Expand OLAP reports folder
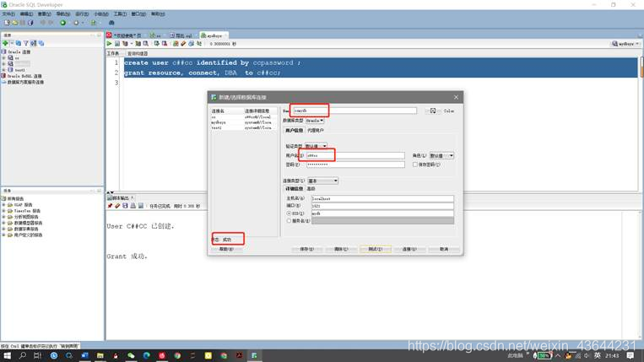644x362 pixels. 4,205
